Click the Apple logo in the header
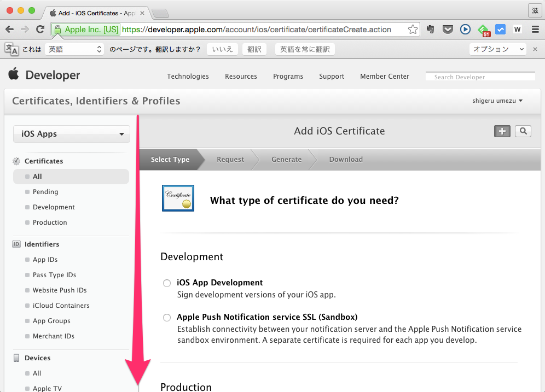Viewport: 545px width, 392px height. (14, 74)
